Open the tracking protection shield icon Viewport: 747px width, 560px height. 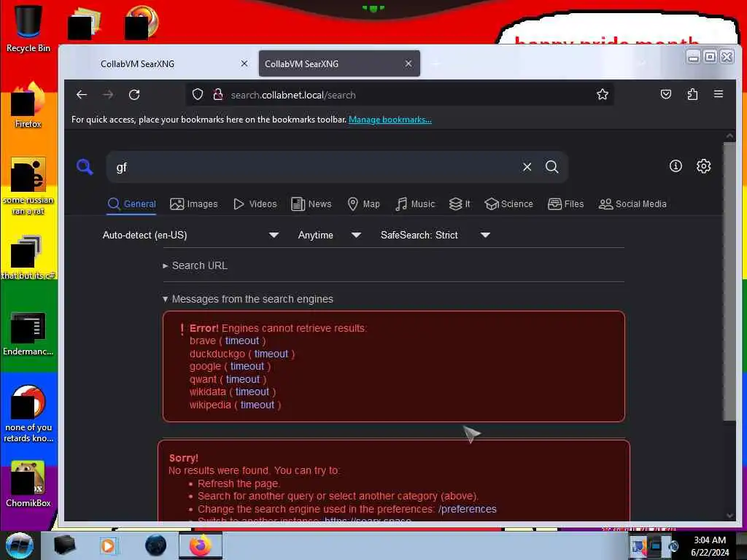coord(198,95)
